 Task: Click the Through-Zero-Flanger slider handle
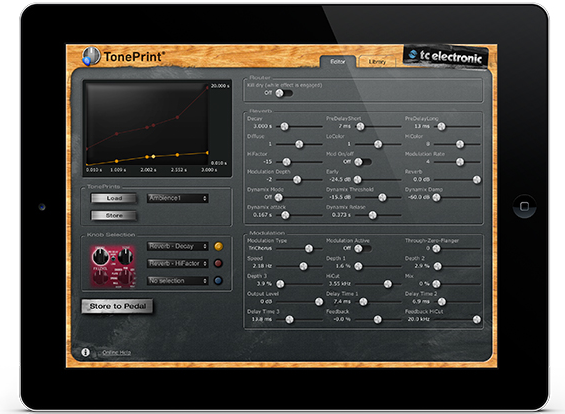pos(436,249)
